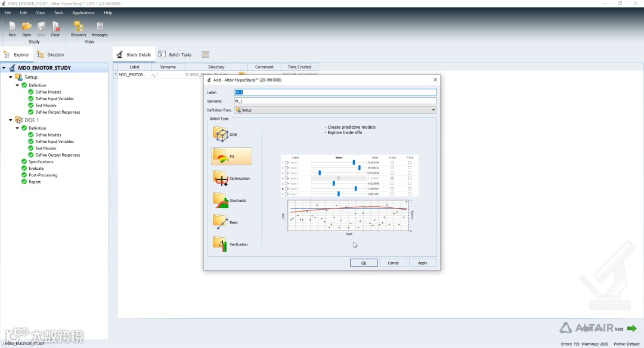Select the Optimization type icon

coord(220,179)
